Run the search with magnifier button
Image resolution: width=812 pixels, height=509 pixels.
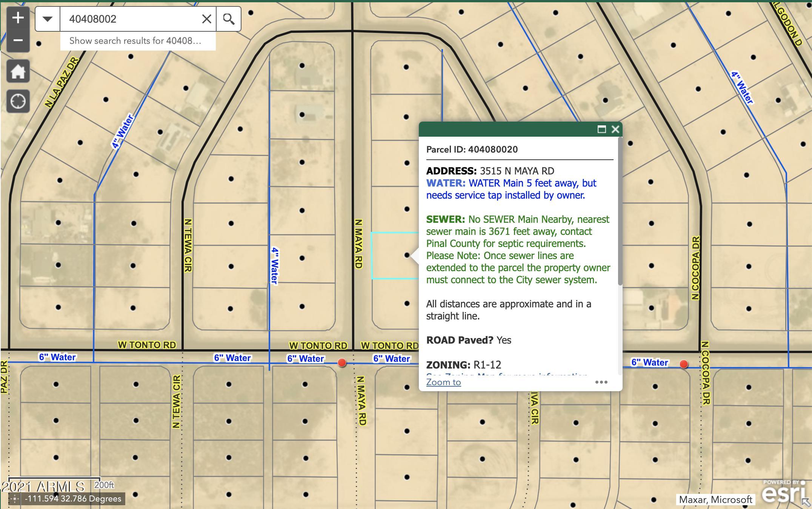tap(229, 19)
